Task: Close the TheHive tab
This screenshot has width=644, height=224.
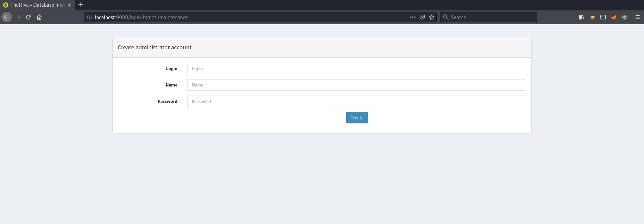Action: coord(69,5)
